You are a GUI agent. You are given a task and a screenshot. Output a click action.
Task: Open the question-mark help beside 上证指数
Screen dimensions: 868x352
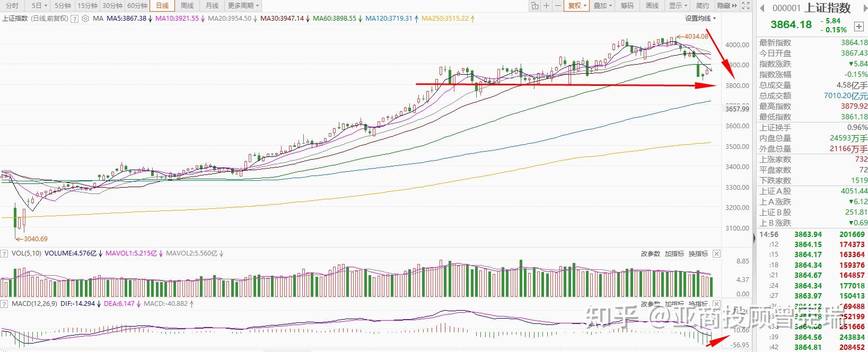coord(75,19)
